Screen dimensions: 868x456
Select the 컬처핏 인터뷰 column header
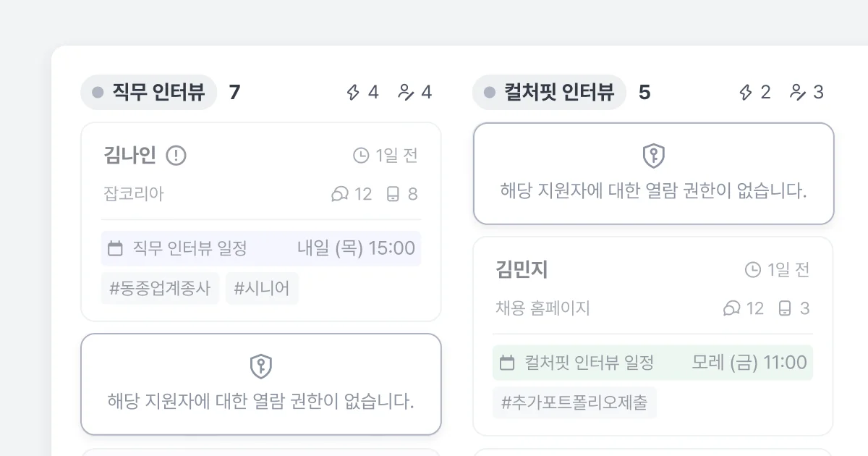coord(548,92)
